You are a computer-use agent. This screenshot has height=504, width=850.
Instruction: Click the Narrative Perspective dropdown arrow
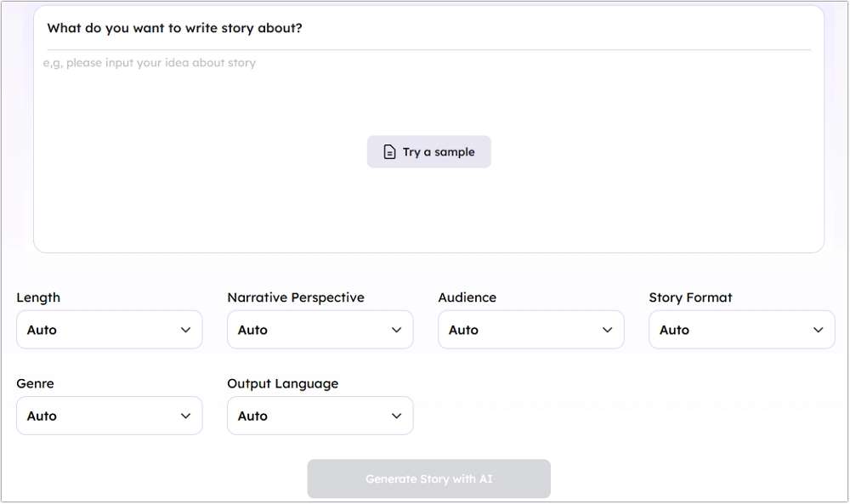click(396, 330)
